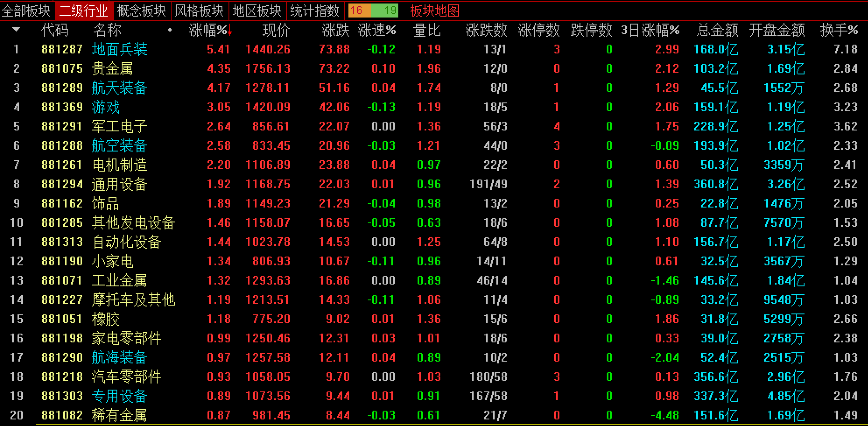Open the 航天装备 sector
The width and height of the screenshot is (868, 426).
click(x=119, y=88)
